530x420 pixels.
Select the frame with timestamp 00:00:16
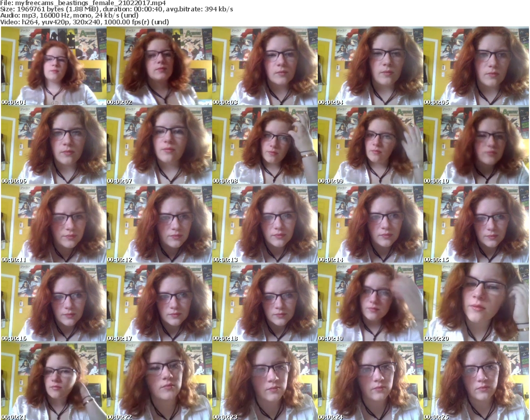click(54, 302)
